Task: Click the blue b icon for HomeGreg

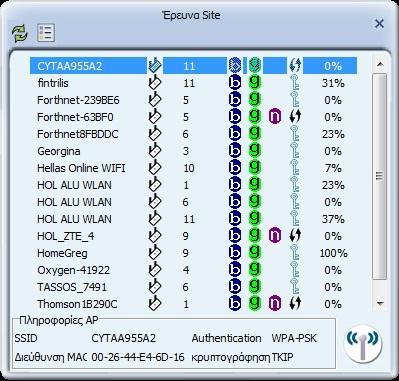Action: [x=235, y=253]
